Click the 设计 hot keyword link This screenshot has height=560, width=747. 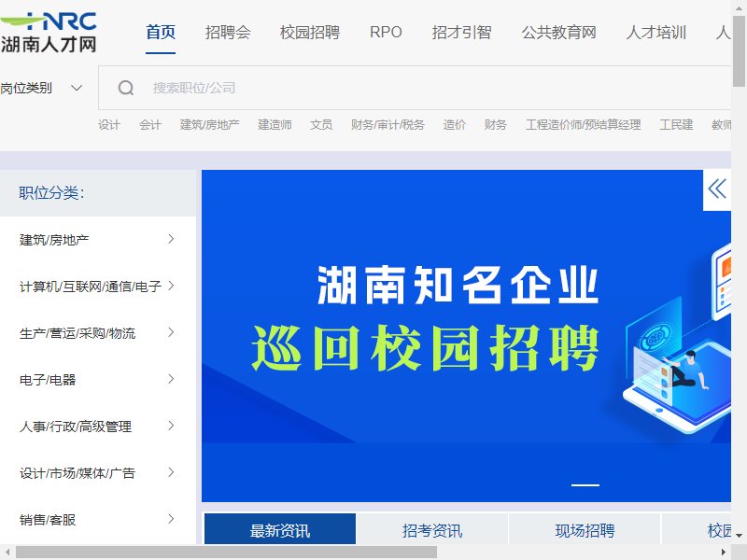coord(109,125)
